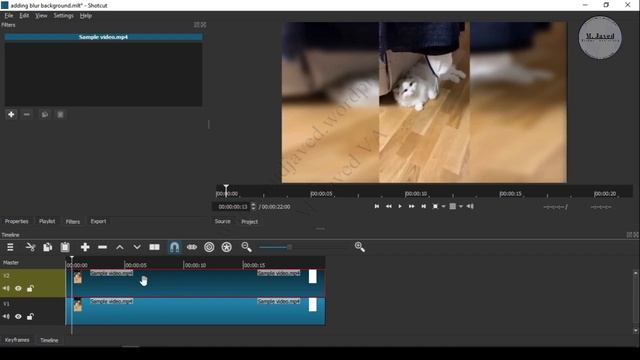
Task: Toggle the player grid icon
Action: click(452, 207)
